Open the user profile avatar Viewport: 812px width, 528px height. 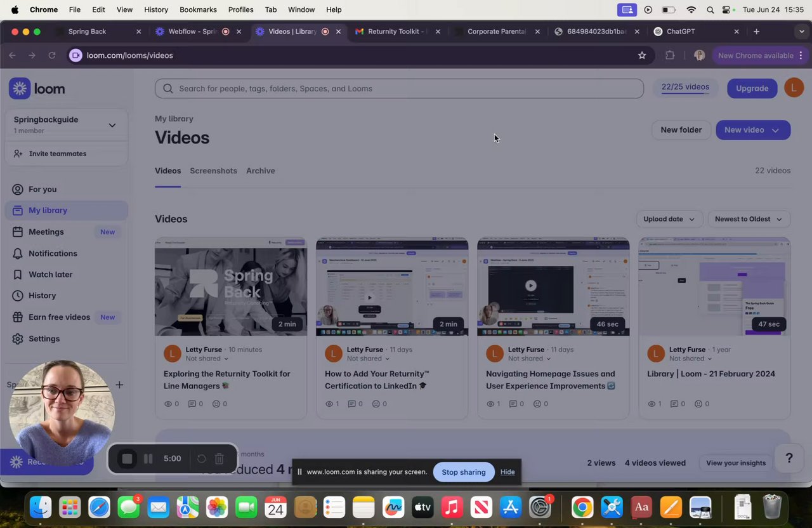pos(794,88)
